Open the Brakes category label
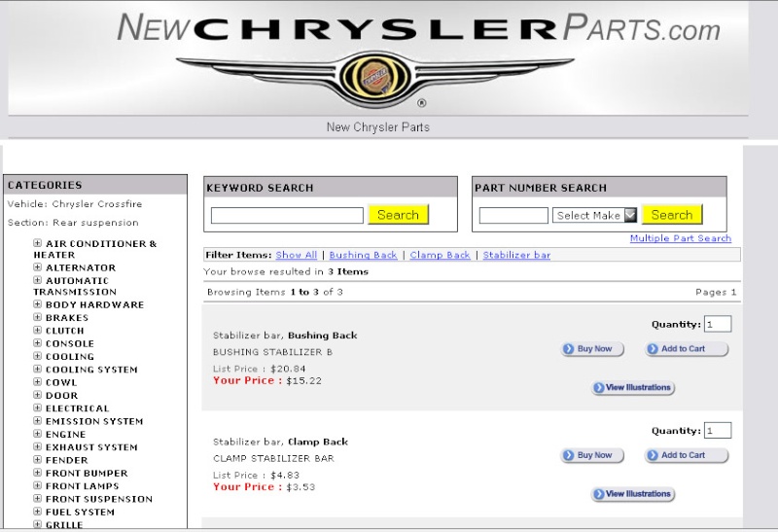Viewport: 778px width, 532px height. pyautogui.click(x=67, y=318)
